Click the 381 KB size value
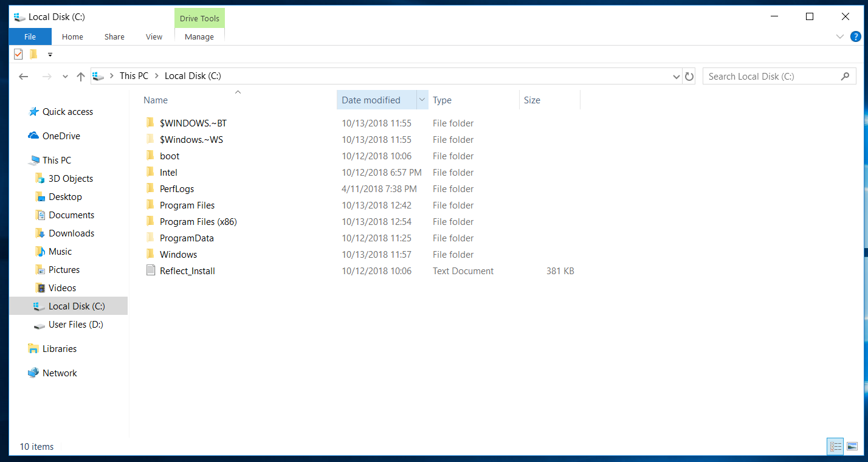Screen dimensions: 868x462 560,271
